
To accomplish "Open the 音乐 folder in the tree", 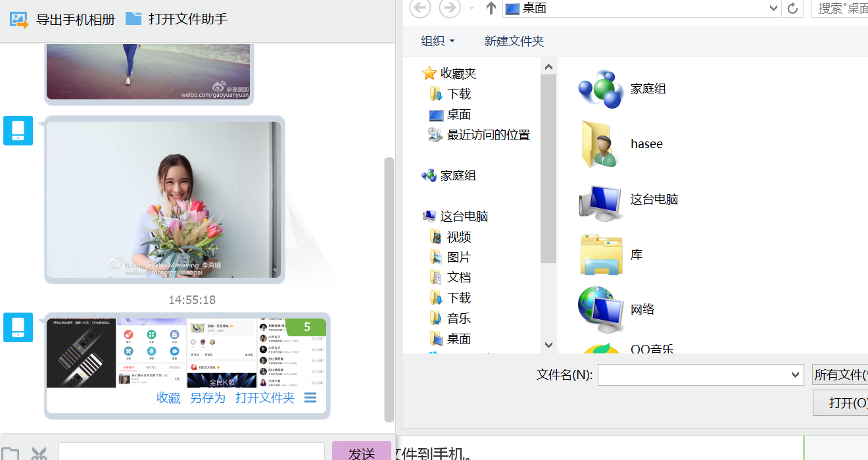I will [x=450, y=319].
